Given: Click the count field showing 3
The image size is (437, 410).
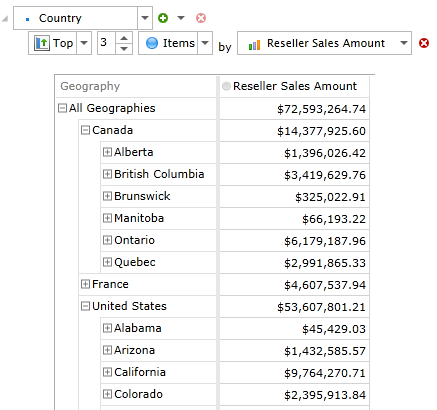Looking at the screenshot, I should [106, 43].
